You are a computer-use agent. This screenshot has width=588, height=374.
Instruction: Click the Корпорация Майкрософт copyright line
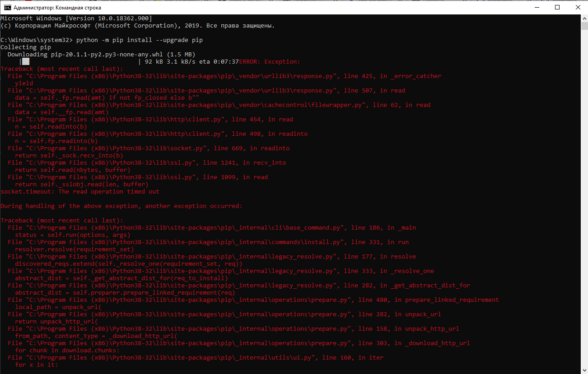tap(138, 26)
